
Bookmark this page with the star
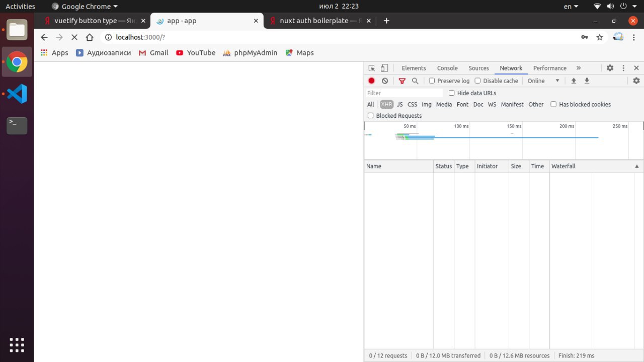(x=600, y=37)
